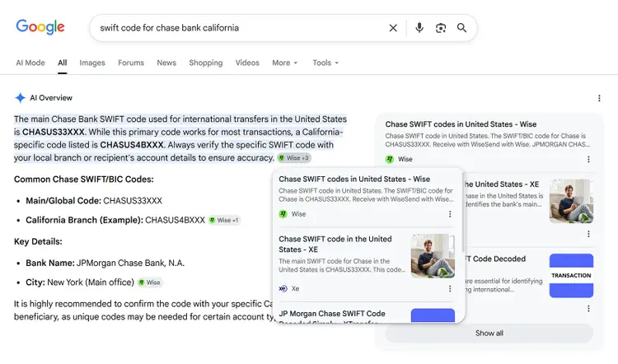The width and height of the screenshot is (618, 364).
Task: Open three-dot menu of sidebar XE card
Action: pyautogui.click(x=588, y=234)
